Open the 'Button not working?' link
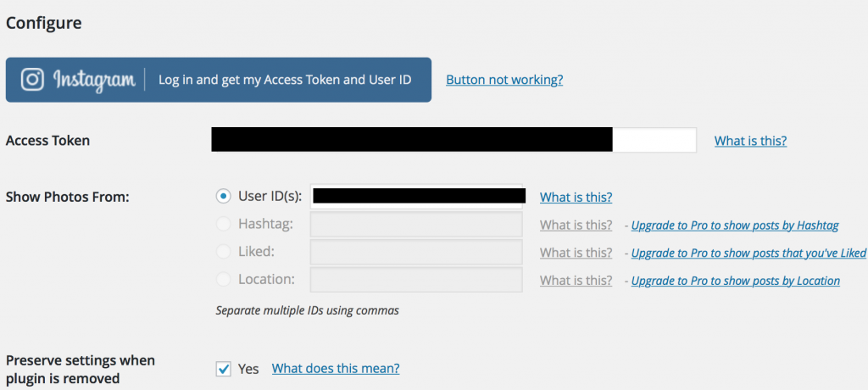868x390 pixels. 504,80
